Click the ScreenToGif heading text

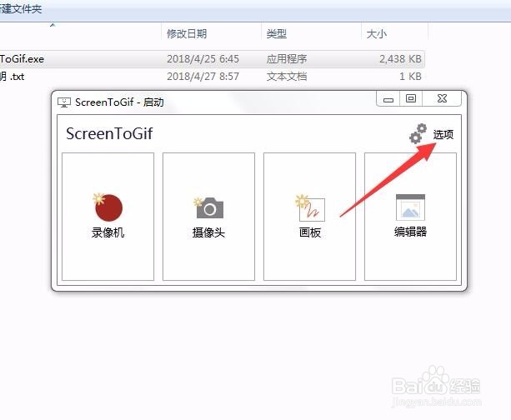pos(109,133)
